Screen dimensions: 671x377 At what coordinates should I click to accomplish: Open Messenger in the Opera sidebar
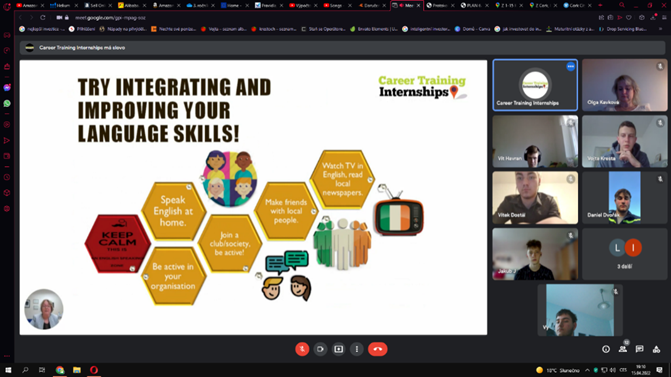7,87
